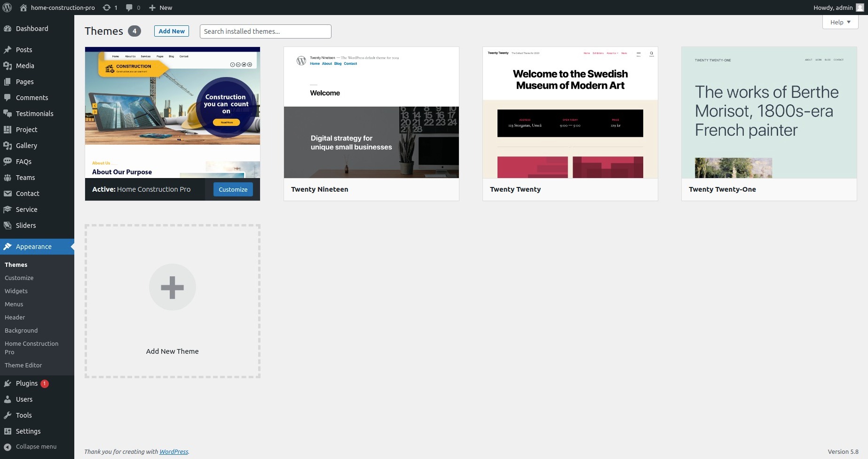Image resolution: width=868 pixels, height=459 pixels.
Task: Click the plus New icon in admin bar
Action: pyautogui.click(x=152, y=8)
